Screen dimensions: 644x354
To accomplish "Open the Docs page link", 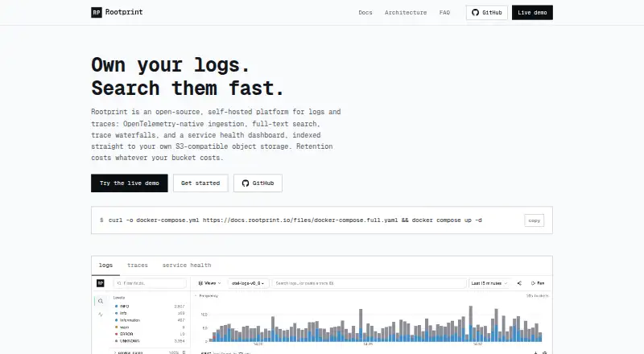I will pyautogui.click(x=365, y=13).
